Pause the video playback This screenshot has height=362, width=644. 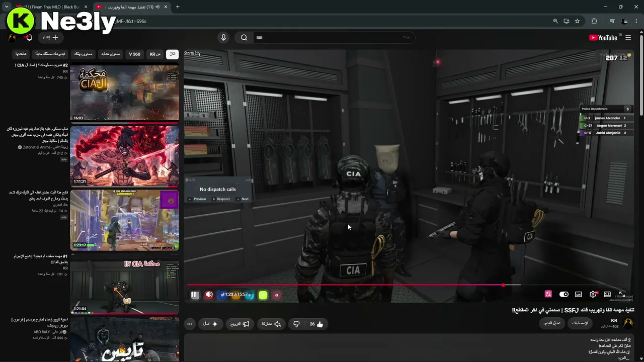(x=195, y=295)
